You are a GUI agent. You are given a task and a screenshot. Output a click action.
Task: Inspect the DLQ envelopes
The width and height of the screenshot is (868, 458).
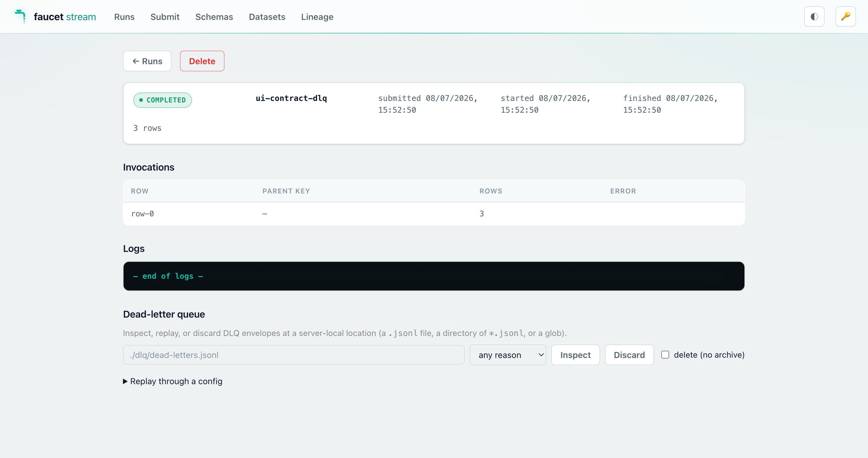[575, 355]
